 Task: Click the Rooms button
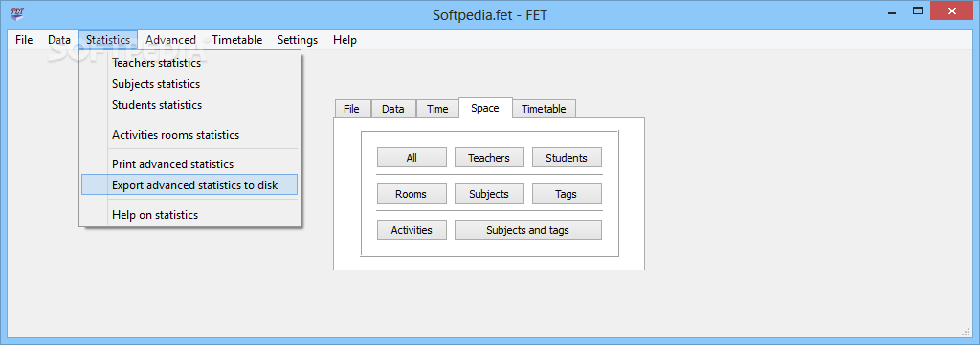point(412,194)
